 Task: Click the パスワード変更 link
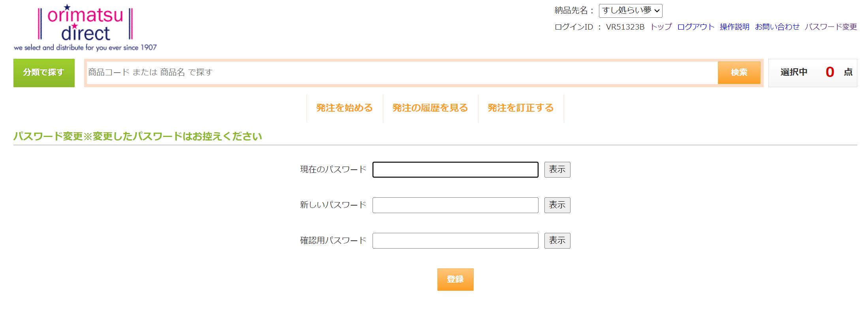pyautogui.click(x=831, y=27)
